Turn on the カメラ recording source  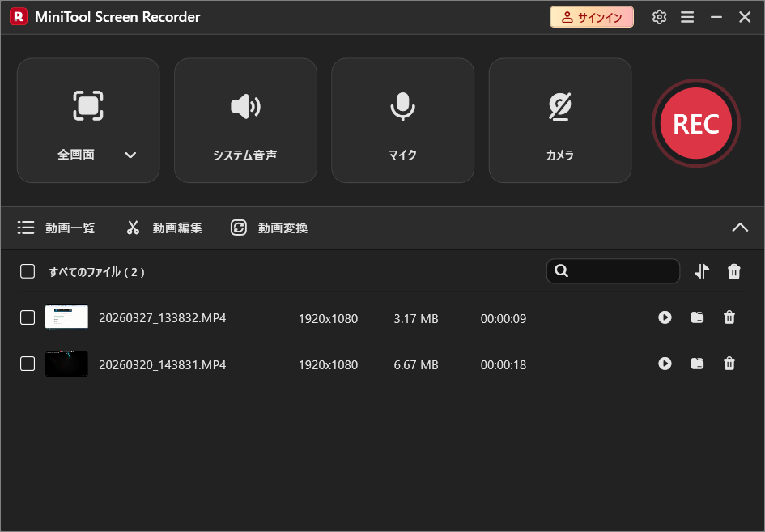point(559,120)
